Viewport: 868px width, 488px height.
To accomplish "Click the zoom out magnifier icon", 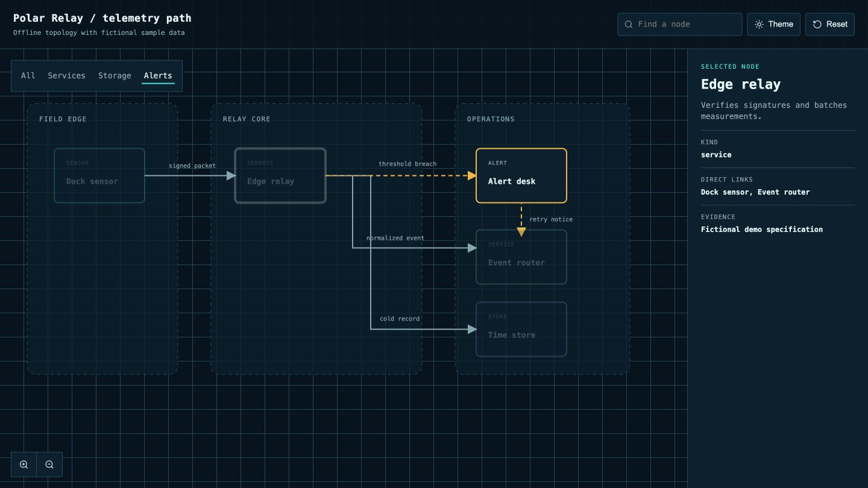I will (x=49, y=465).
